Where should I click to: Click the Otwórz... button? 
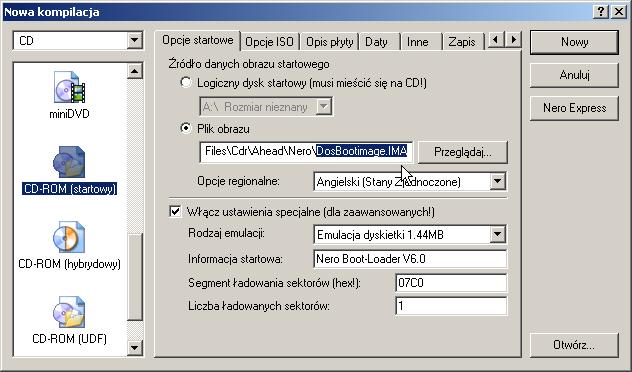(x=574, y=345)
